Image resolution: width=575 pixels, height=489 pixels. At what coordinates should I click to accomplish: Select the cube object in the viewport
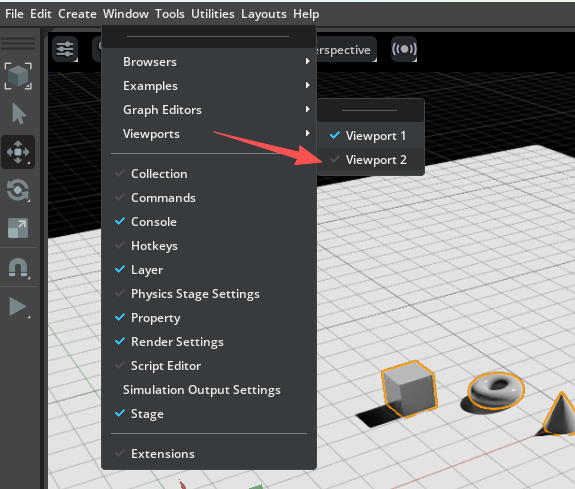(409, 389)
